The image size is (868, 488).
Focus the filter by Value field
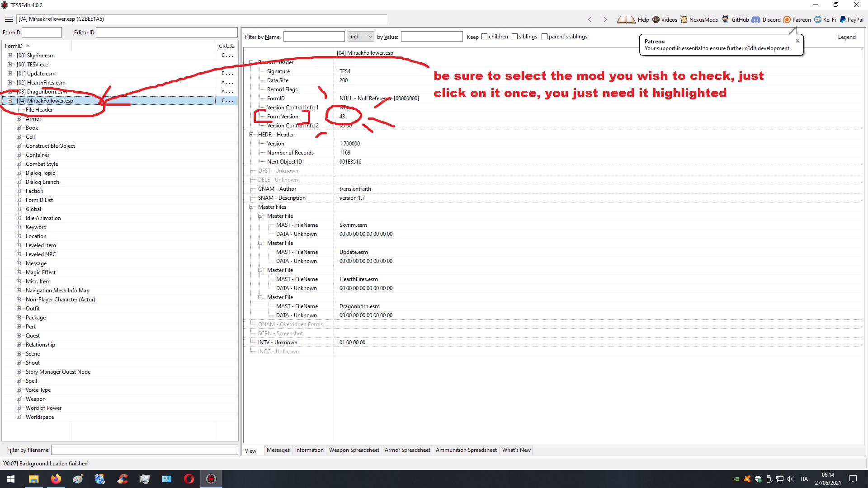coord(432,37)
